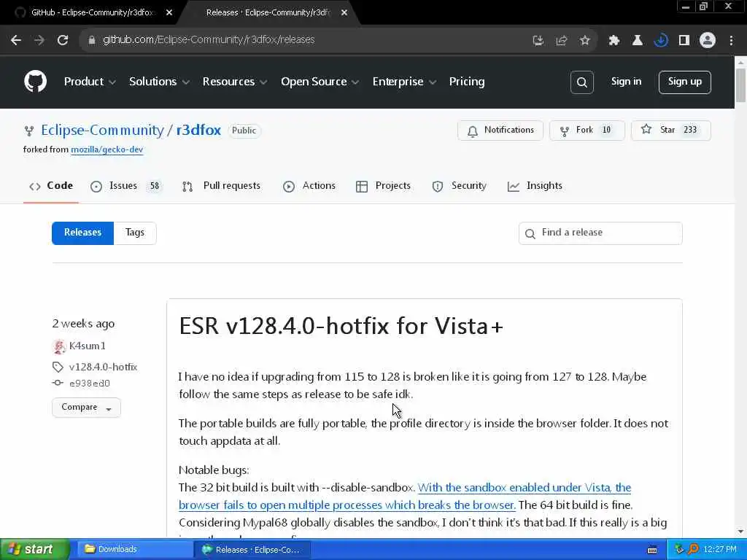Image resolution: width=747 pixels, height=560 pixels.
Task: Click the taskbar clock showing 12:27 PM
Action: click(720, 550)
